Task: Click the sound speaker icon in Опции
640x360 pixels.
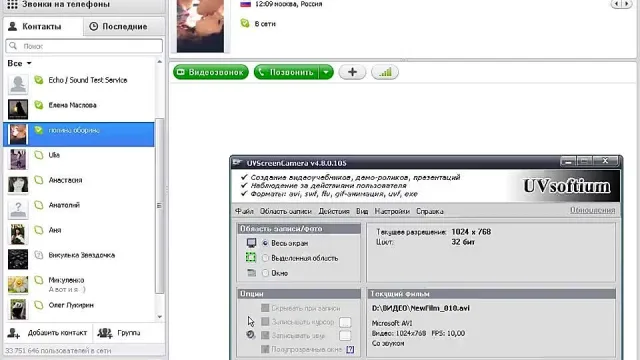Action: [251, 335]
